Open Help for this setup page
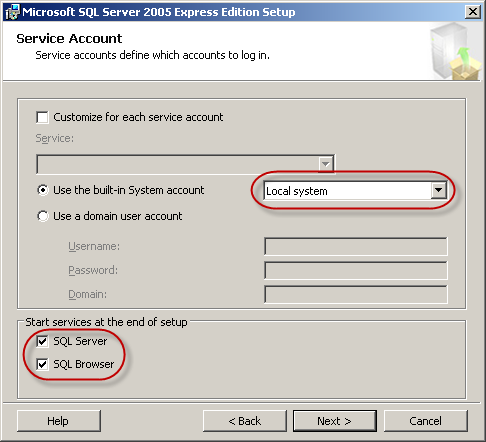 click(59, 421)
